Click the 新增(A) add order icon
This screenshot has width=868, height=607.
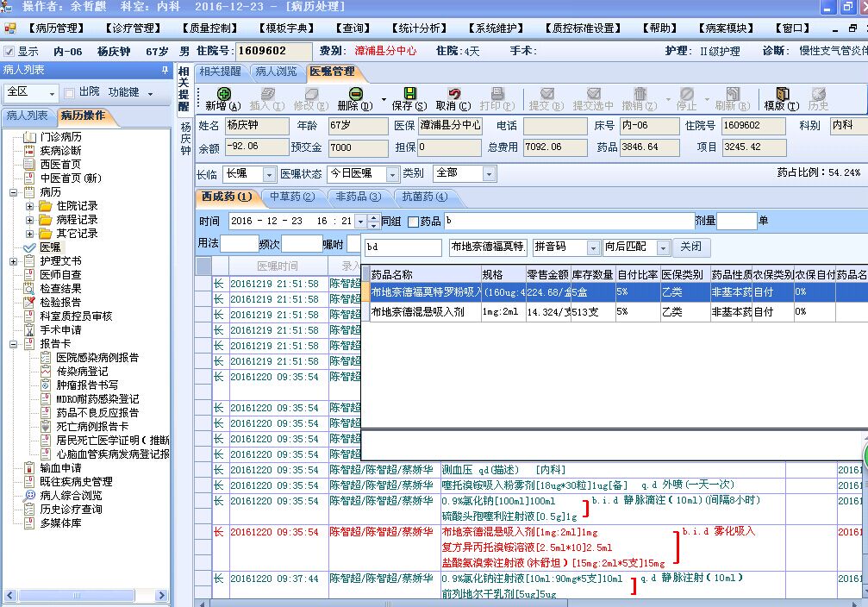coord(223,93)
